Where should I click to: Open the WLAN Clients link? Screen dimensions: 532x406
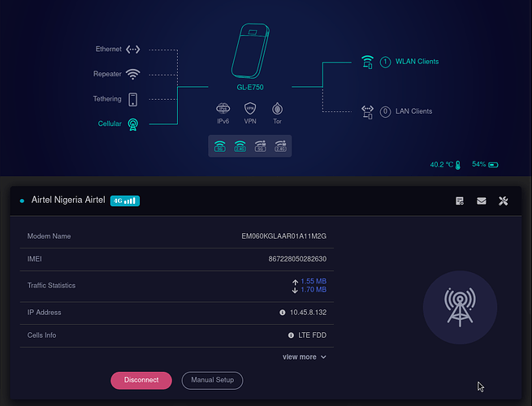tap(417, 62)
